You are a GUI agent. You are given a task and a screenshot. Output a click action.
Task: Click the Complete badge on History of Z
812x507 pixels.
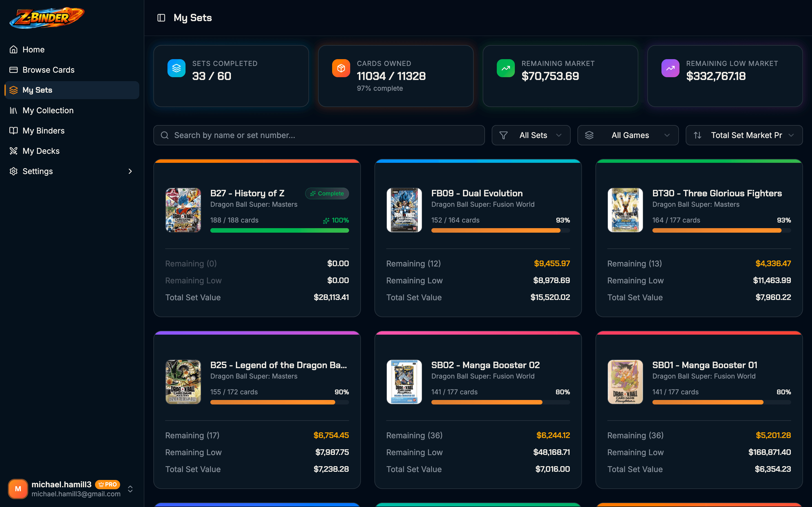tap(327, 194)
